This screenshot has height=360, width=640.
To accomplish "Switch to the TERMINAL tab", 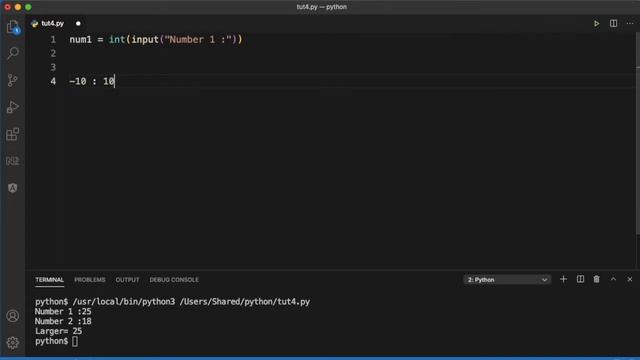I will click(x=49, y=280).
